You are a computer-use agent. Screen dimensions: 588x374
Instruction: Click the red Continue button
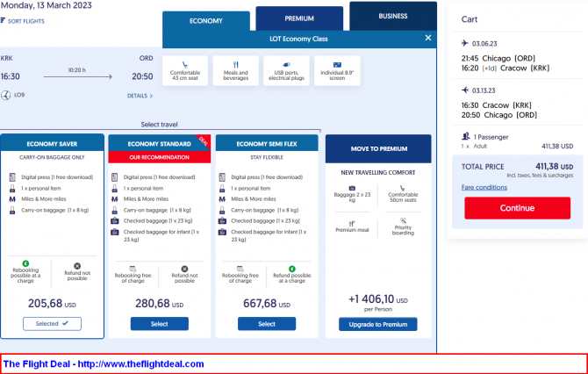coord(517,208)
